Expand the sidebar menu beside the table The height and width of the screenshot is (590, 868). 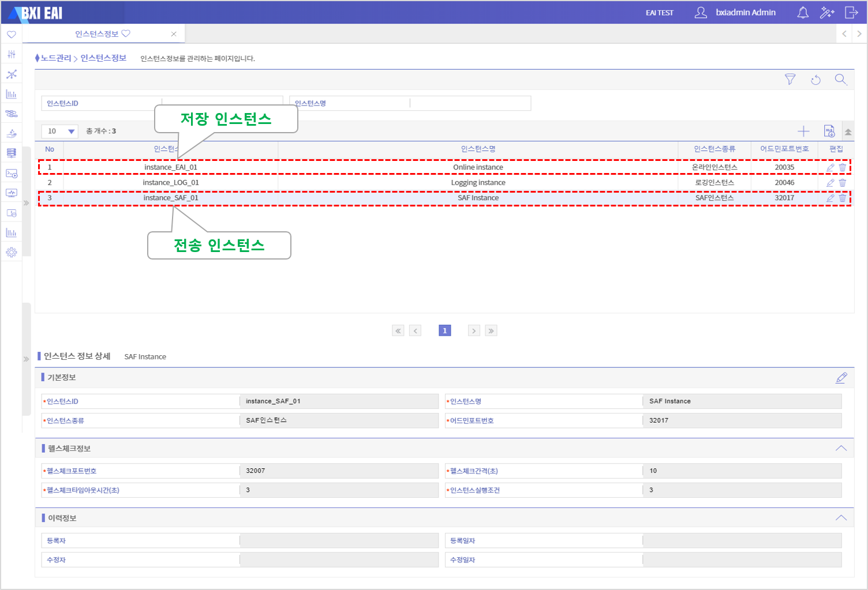click(x=26, y=203)
